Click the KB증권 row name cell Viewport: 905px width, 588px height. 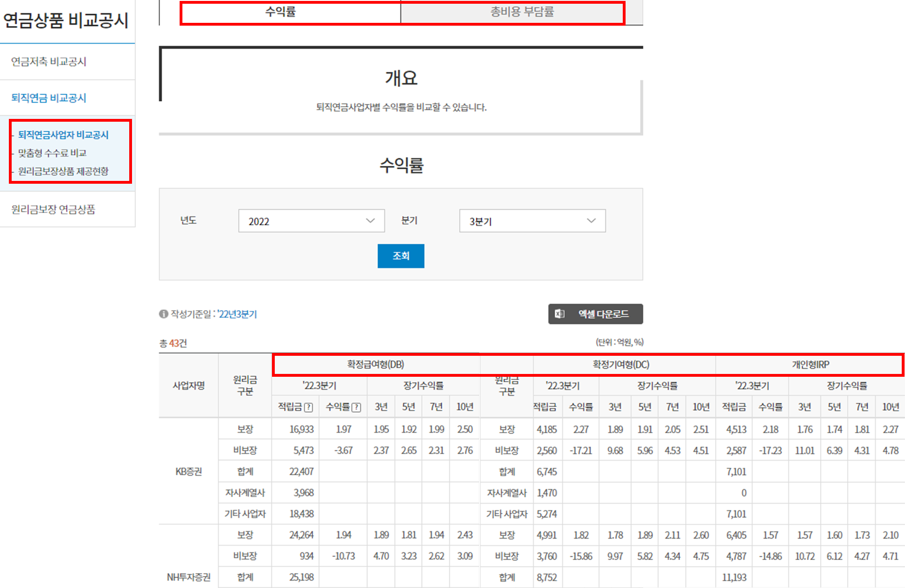(x=188, y=471)
